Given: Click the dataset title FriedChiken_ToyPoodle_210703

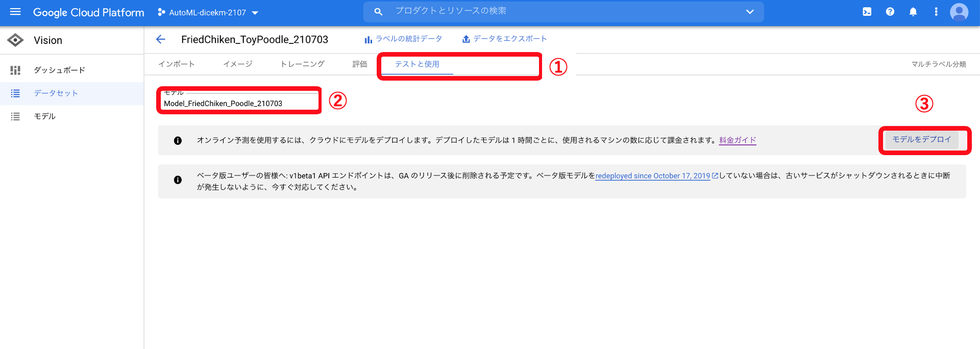Looking at the screenshot, I should tap(255, 40).
